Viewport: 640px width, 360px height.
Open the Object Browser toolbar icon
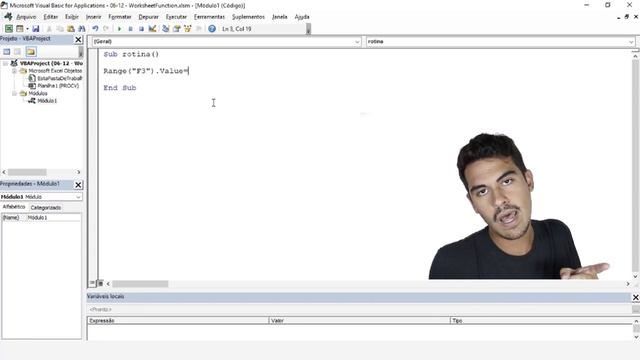(x=188, y=29)
